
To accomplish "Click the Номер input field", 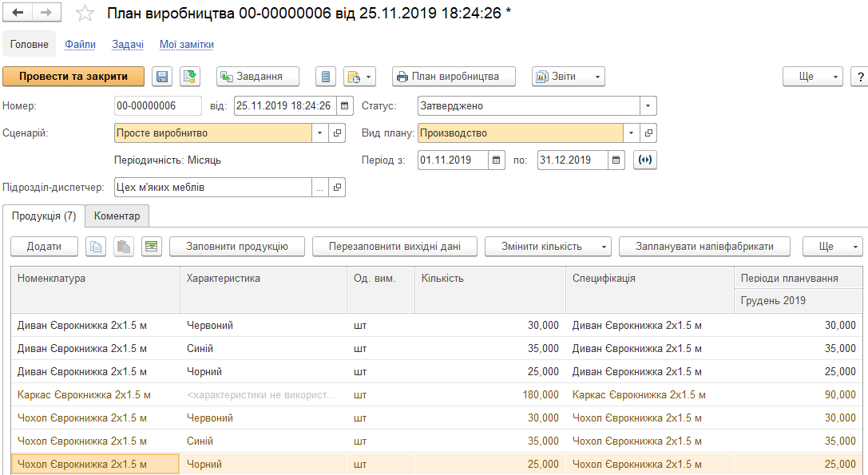I will [x=157, y=105].
